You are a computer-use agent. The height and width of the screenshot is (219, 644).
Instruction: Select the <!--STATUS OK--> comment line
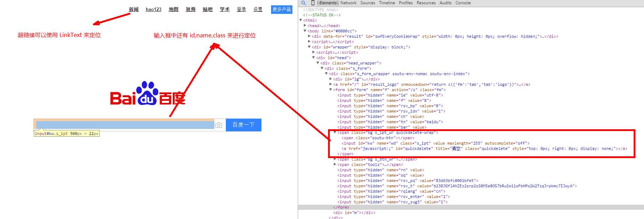322,15
